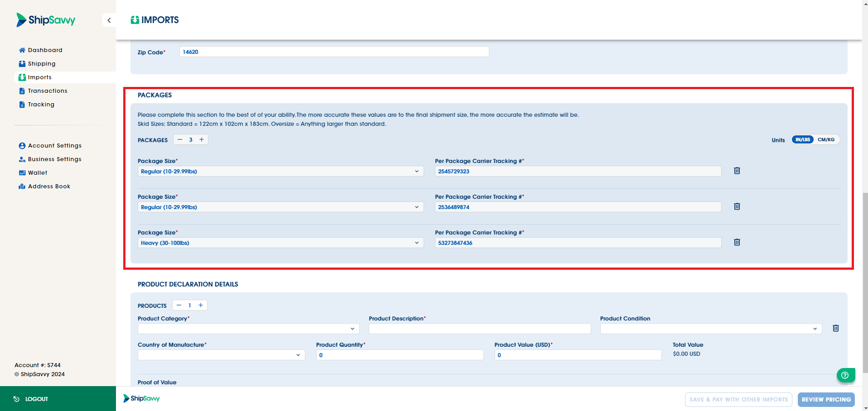The width and height of the screenshot is (868, 411).
Task: Open the Wallet page
Action: click(x=38, y=173)
